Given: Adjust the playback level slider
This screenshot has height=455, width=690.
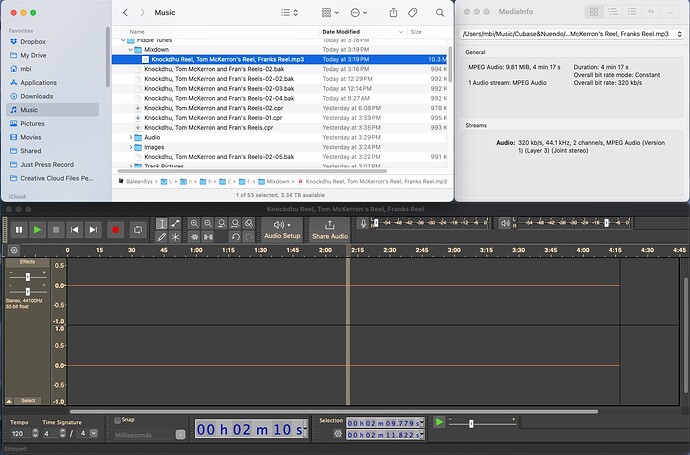Looking at the screenshot, I should (x=606, y=223).
